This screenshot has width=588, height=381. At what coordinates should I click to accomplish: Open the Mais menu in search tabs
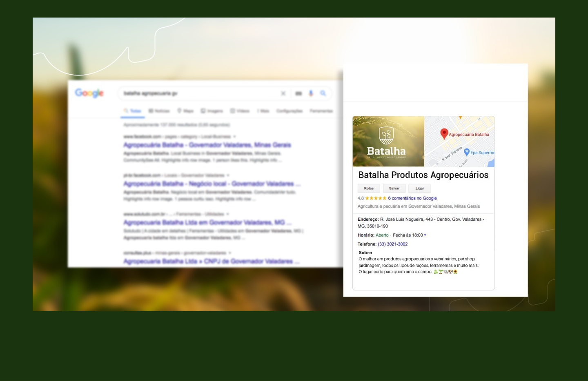[x=263, y=111]
